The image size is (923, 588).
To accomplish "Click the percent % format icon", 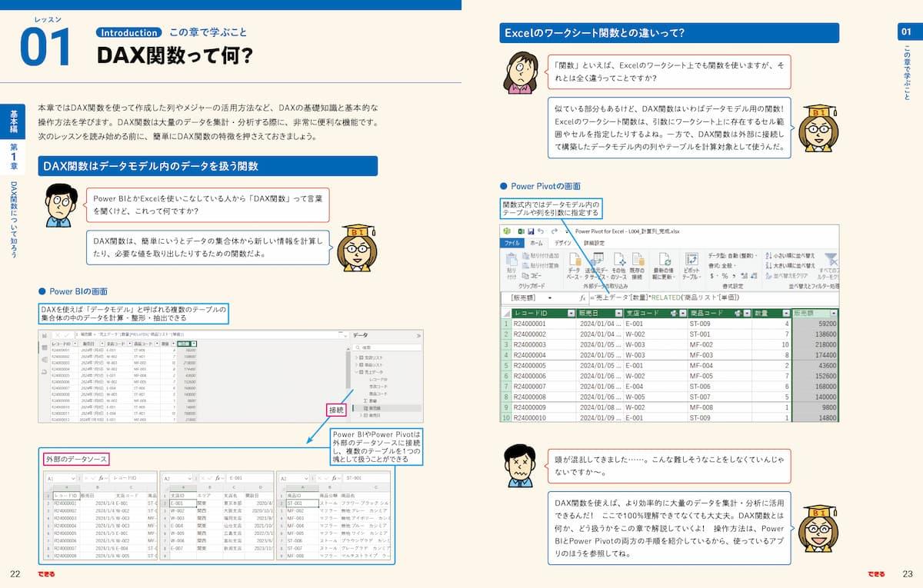I will coord(725,276).
